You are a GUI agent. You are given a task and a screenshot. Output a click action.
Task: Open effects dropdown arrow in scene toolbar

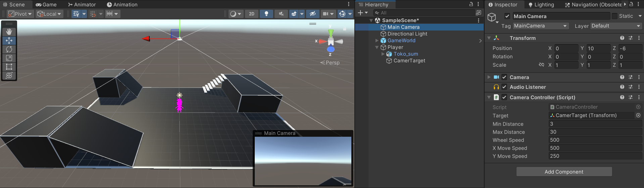click(302, 14)
